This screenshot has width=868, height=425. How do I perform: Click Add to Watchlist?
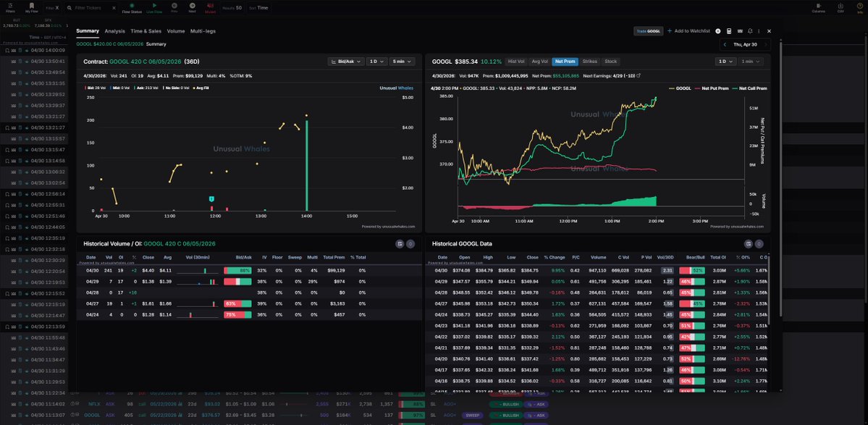click(688, 31)
